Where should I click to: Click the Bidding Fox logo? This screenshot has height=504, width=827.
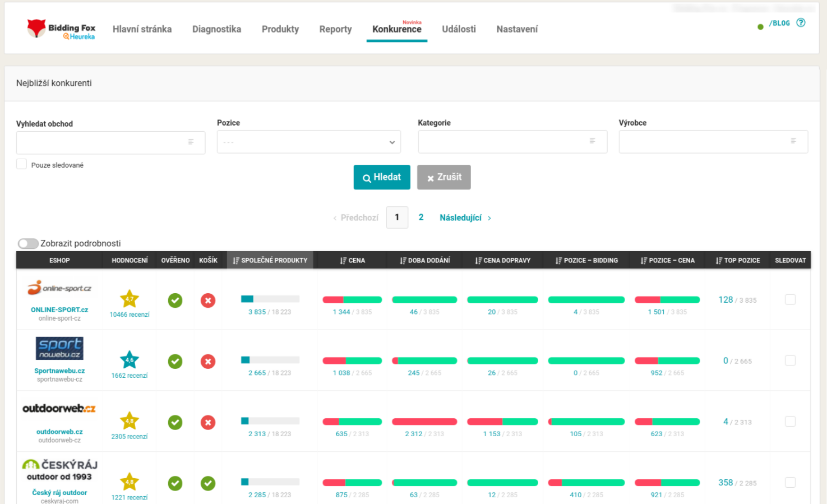pos(61,29)
